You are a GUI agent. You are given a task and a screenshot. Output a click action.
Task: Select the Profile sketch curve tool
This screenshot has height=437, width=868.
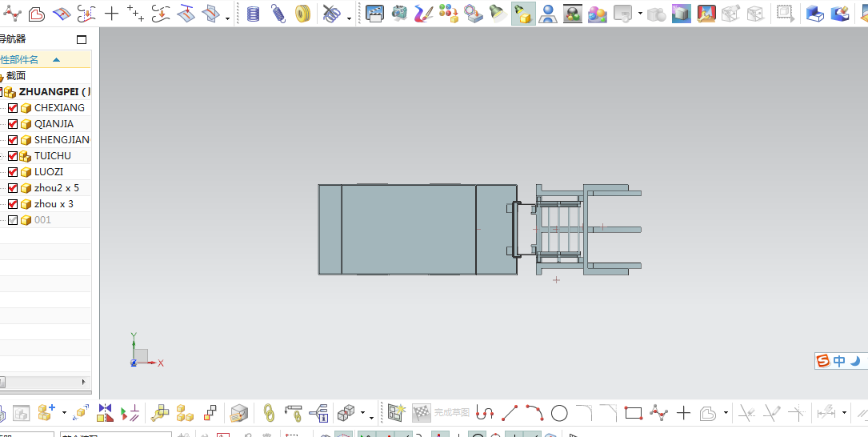[x=485, y=413]
